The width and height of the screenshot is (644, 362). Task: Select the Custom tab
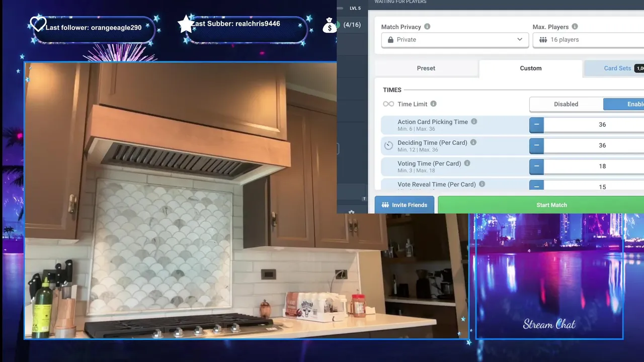[x=531, y=68]
